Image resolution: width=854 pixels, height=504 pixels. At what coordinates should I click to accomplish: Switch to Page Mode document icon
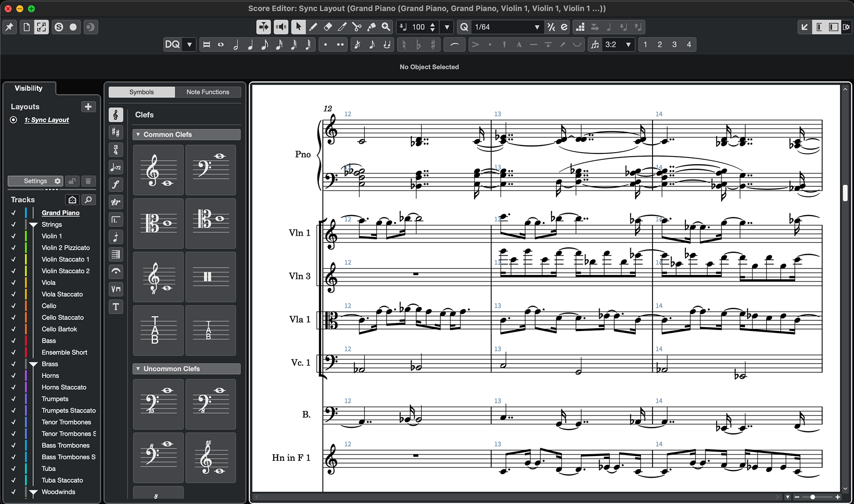[x=26, y=27]
